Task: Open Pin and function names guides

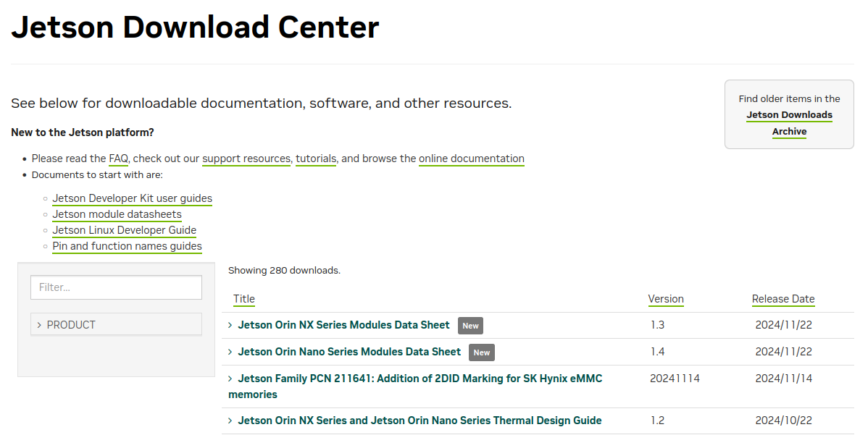Action: [127, 246]
